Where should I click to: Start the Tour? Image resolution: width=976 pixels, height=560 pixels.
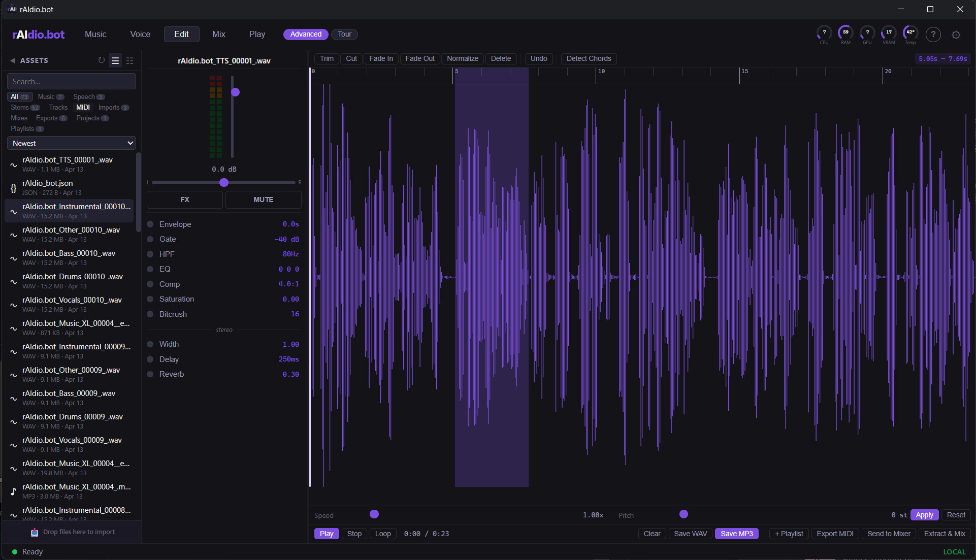click(344, 35)
